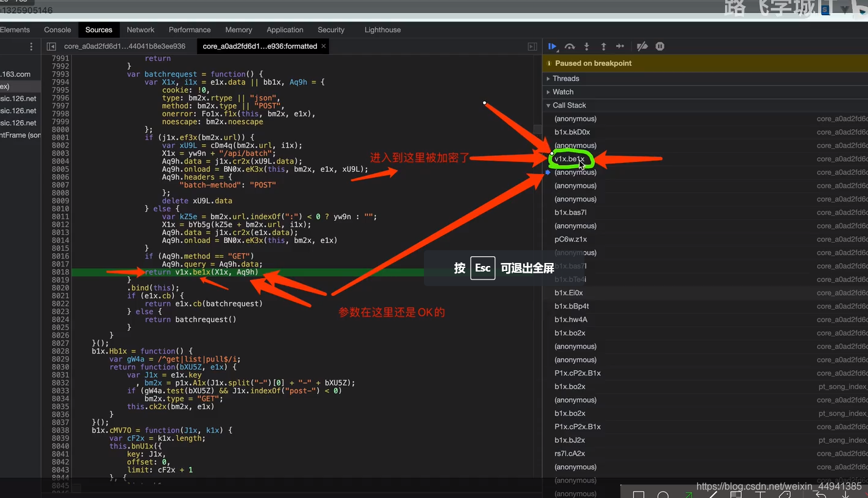Select the Sources panel tab
Viewport: 868px width, 498px height.
99,30
